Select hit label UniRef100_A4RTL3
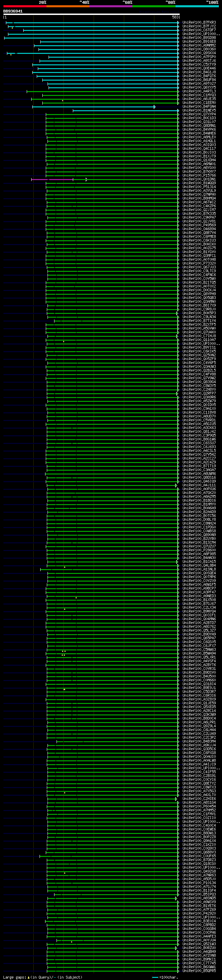This screenshot has height=980, width=222. (199, 91)
